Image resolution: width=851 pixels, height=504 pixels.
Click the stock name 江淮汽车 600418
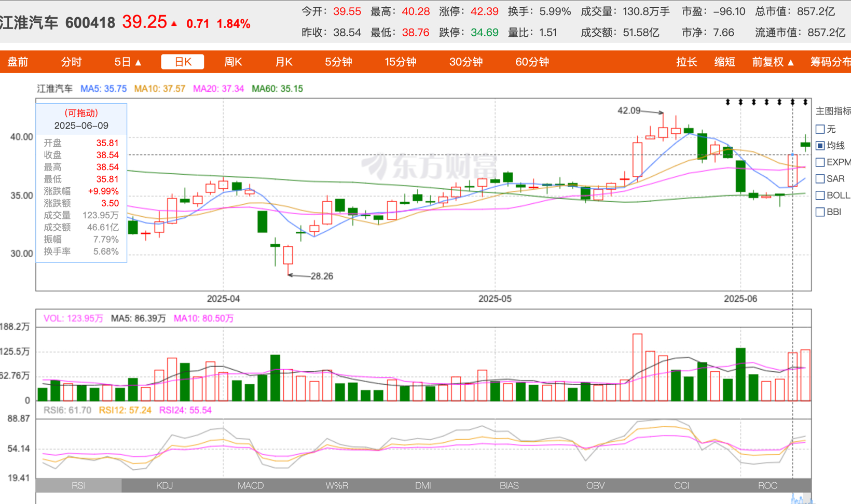[58, 23]
